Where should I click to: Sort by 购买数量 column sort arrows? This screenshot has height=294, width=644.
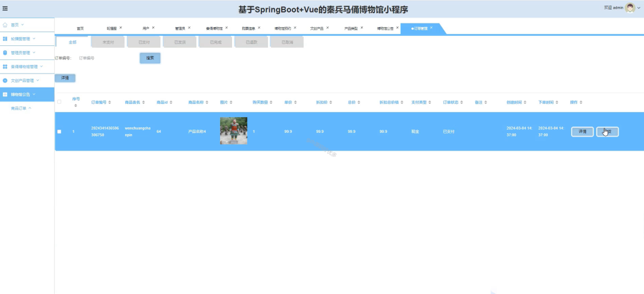(271, 102)
